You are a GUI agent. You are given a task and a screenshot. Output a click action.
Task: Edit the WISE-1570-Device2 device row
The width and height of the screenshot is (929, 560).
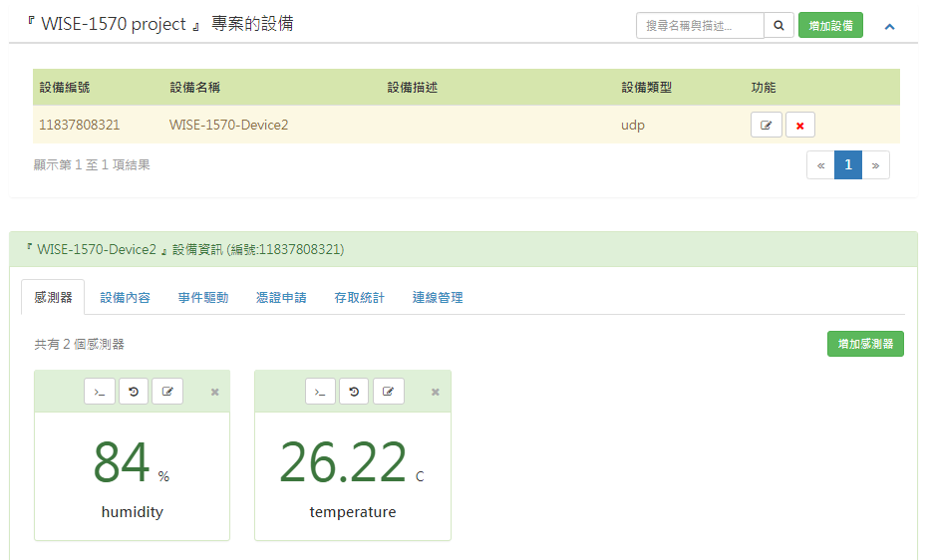click(766, 126)
